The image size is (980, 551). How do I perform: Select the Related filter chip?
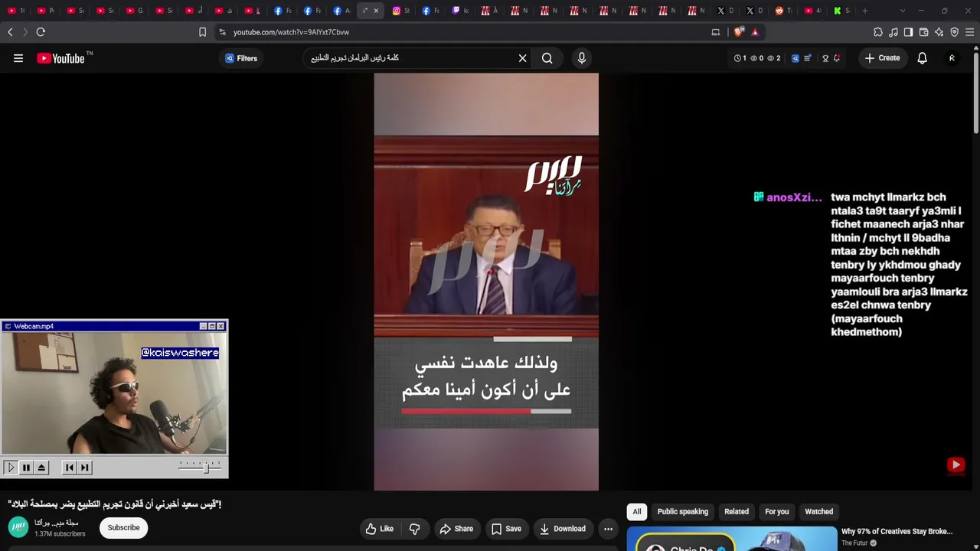tap(737, 512)
